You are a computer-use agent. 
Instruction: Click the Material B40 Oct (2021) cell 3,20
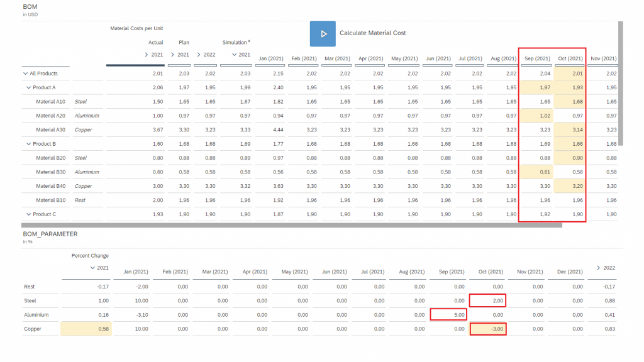(569, 186)
